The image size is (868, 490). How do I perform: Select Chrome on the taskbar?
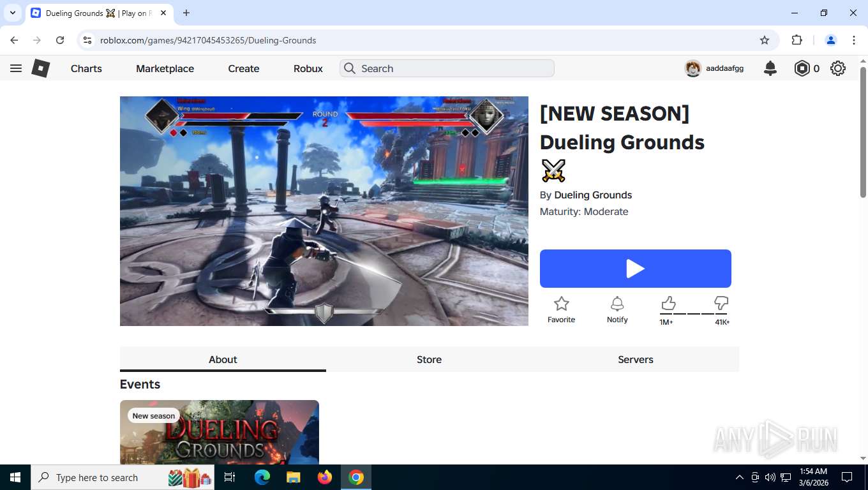click(x=356, y=477)
